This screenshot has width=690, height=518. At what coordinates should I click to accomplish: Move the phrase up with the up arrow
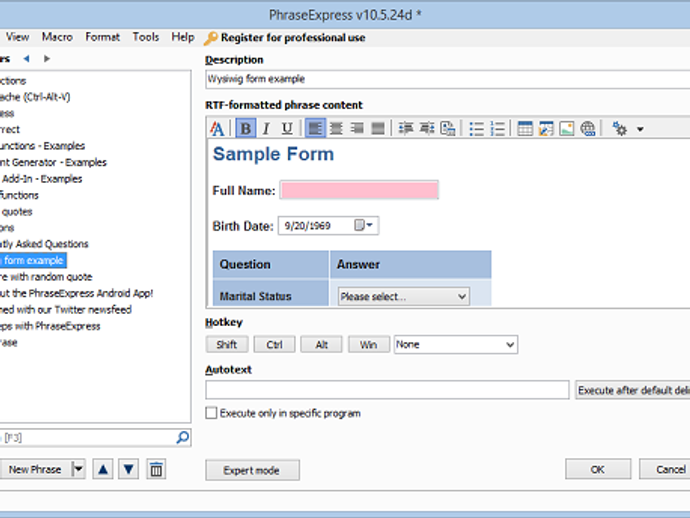click(x=103, y=470)
